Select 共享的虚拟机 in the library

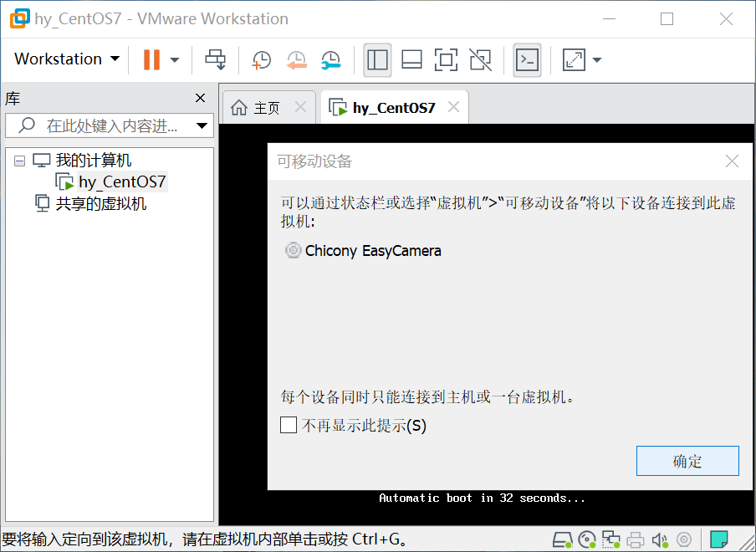tap(100, 203)
